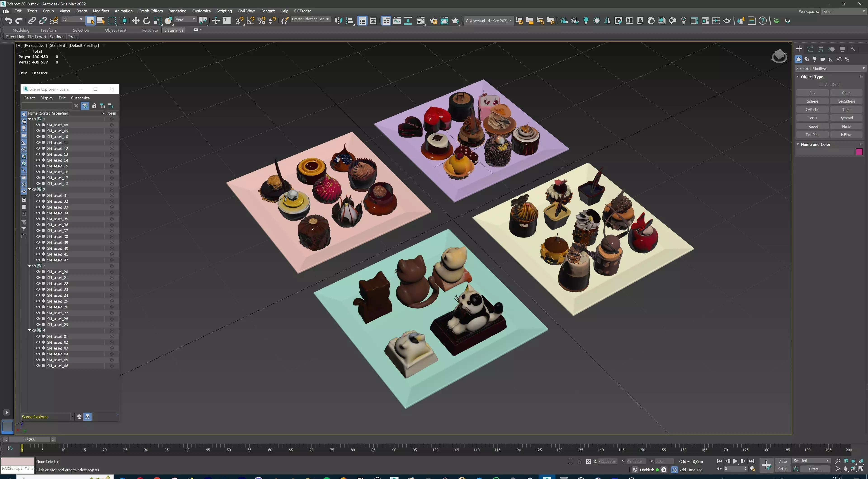
Task: Open the Standard Primitives dropdown
Action: 830,68
